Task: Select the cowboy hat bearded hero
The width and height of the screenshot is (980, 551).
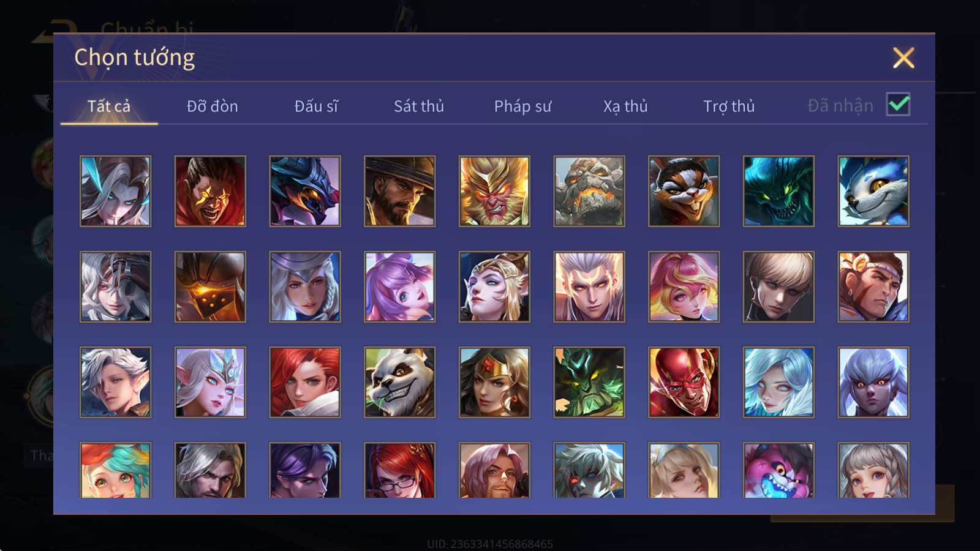Action: tap(399, 191)
